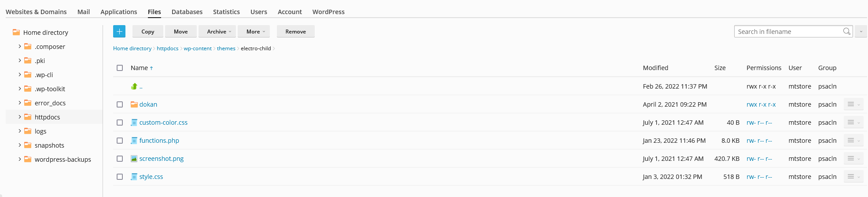
Task: Click the Search in filename field
Action: pyautogui.click(x=788, y=32)
